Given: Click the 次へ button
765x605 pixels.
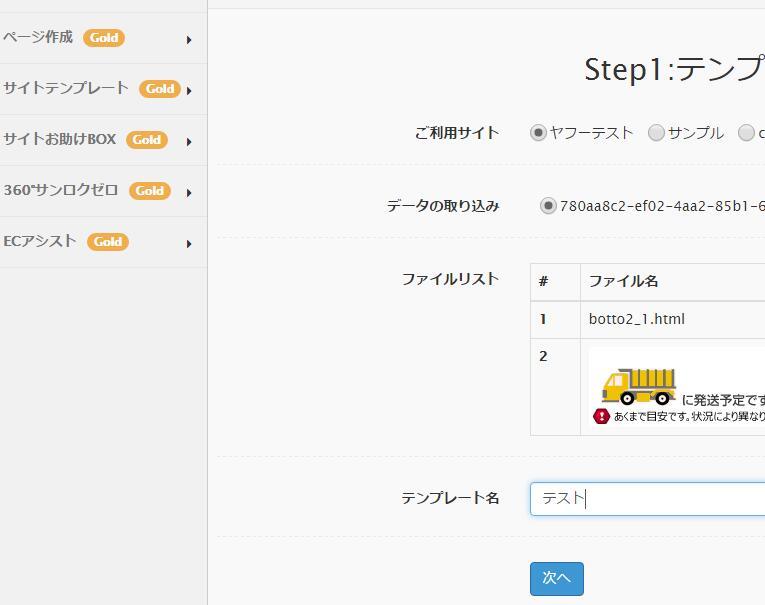Looking at the screenshot, I should pos(557,579).
